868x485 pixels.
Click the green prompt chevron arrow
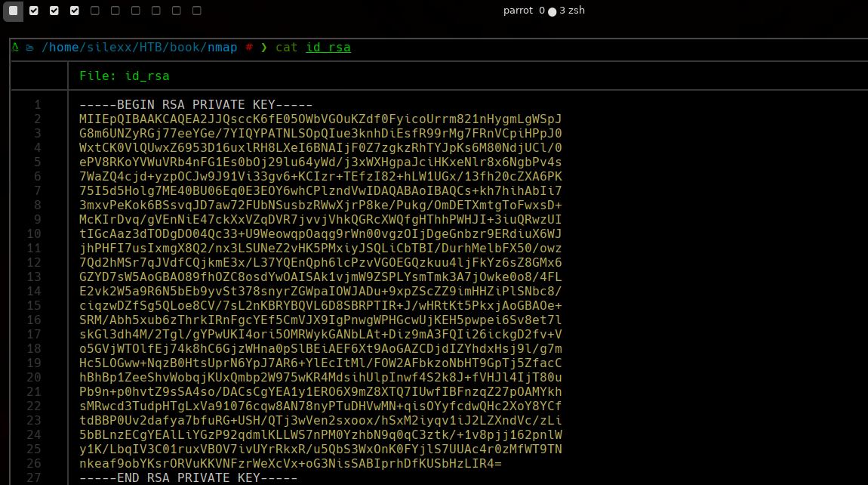point(264,48)
